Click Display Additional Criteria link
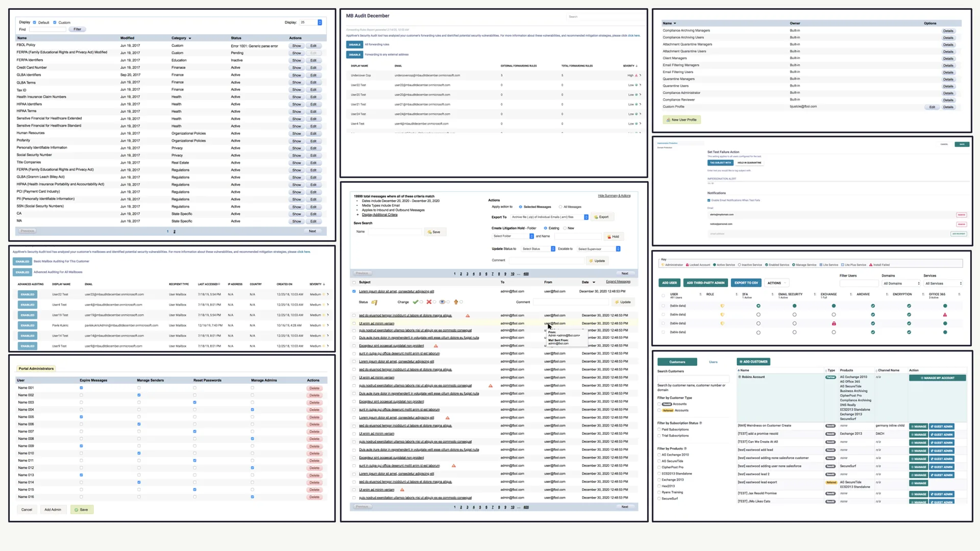980x551 pixels. pos(379,215)
